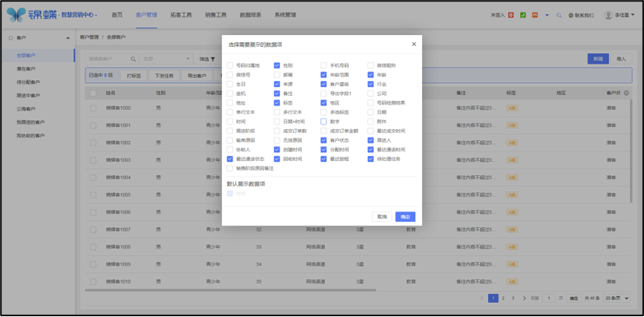Check the 邮箱 checkbox
644x317 pixels.
pos(277,75)
